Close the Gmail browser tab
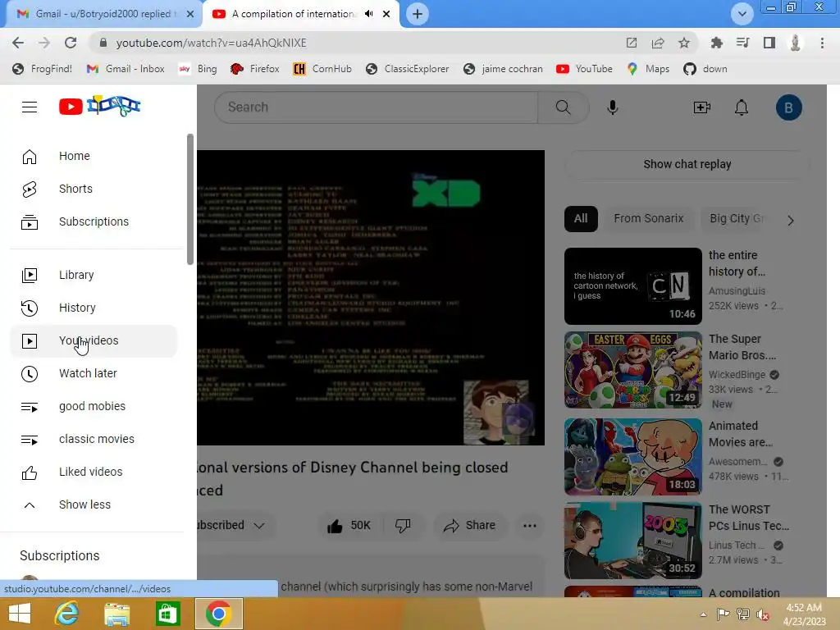Viewport: 840px width, 630px height. click(x=190, y=14)
